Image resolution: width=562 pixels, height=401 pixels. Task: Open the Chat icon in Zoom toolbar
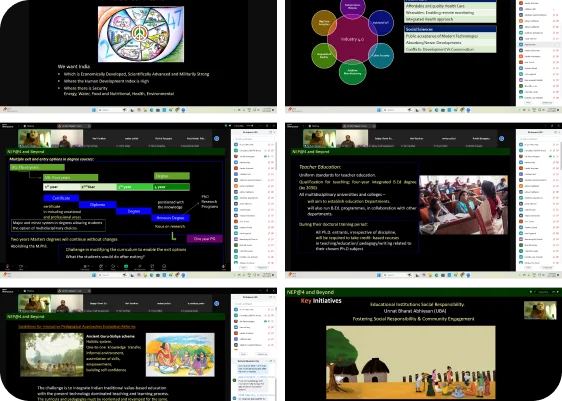point(101,266)
